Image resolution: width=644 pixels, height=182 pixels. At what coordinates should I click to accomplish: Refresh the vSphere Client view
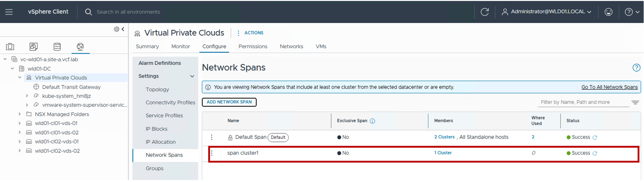pos(485,12)
